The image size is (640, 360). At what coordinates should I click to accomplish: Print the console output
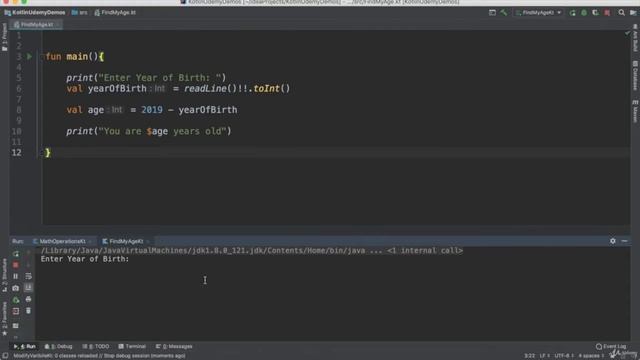28,299
